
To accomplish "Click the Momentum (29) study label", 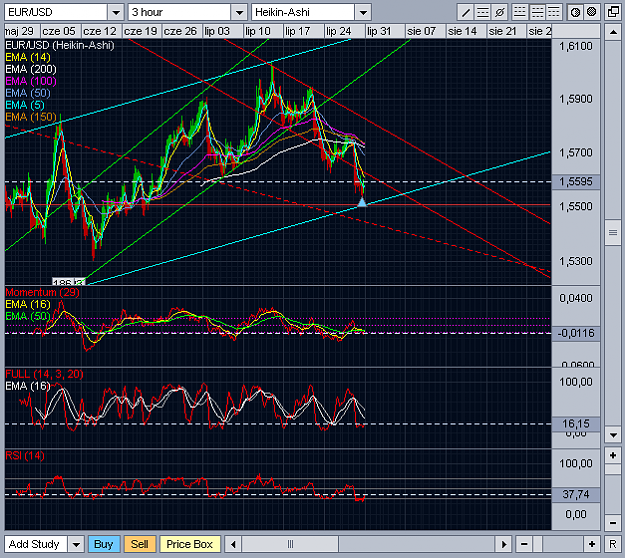I will click(42, 293).
